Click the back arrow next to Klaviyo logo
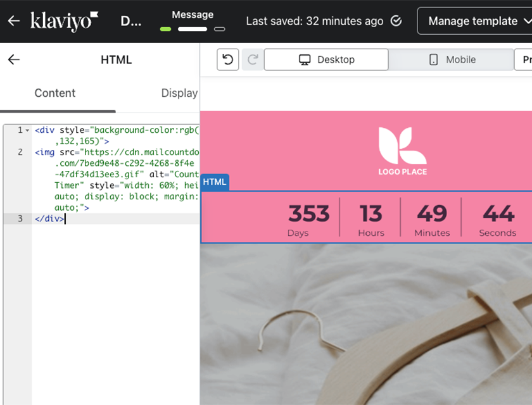 (14, 21)
